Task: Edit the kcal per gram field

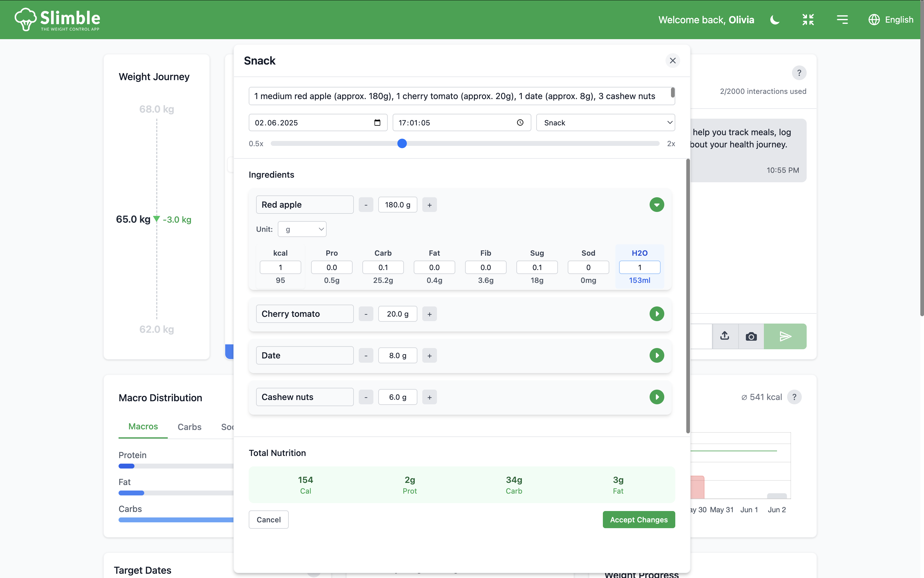Action: click(x=280, y=267)
